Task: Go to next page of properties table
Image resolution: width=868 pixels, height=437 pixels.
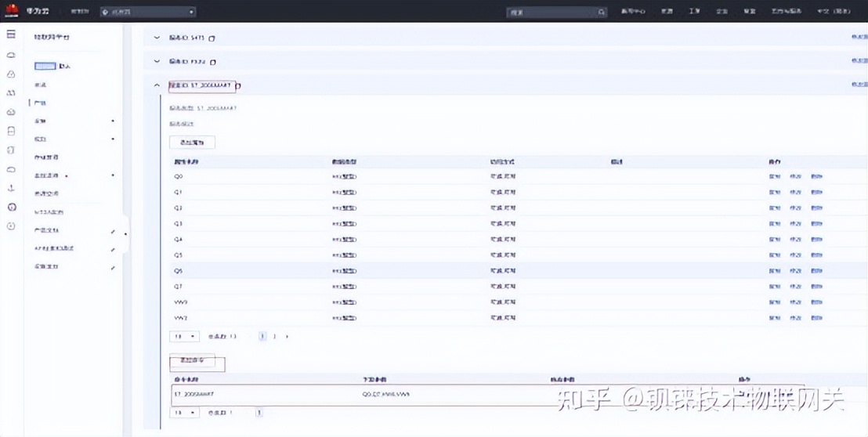Action: (287, 337)
